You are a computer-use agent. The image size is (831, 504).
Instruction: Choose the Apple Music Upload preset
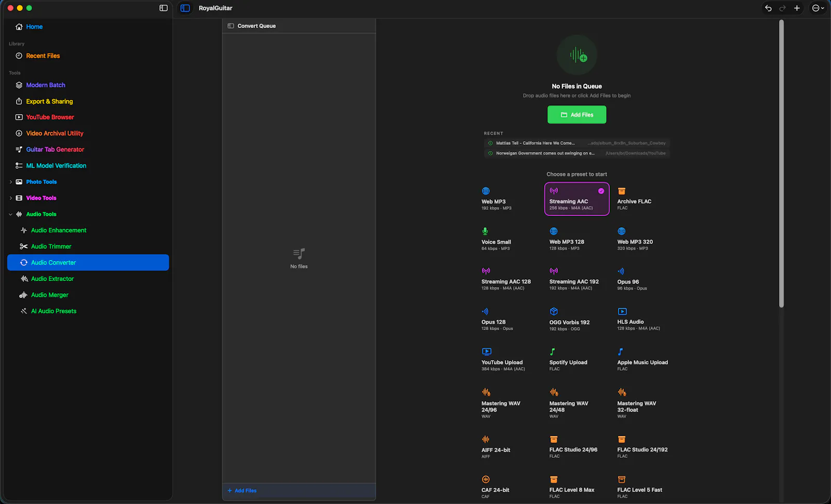point(645,360)
